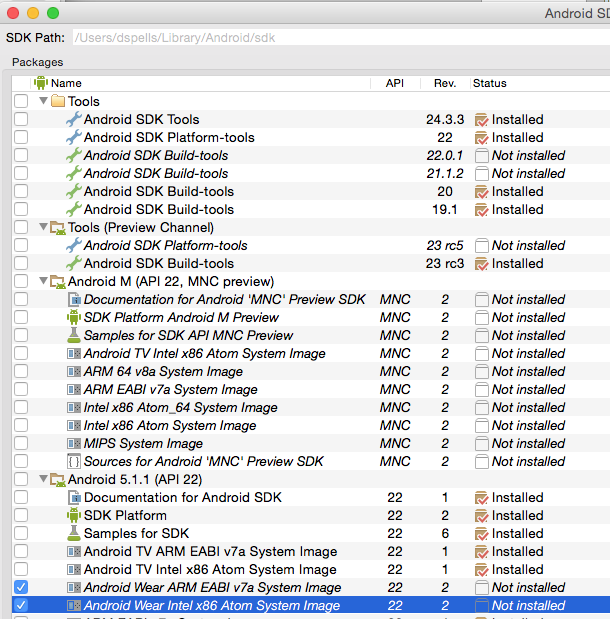Click the API 22 SDK Platform robot icon

pos(74,515)
